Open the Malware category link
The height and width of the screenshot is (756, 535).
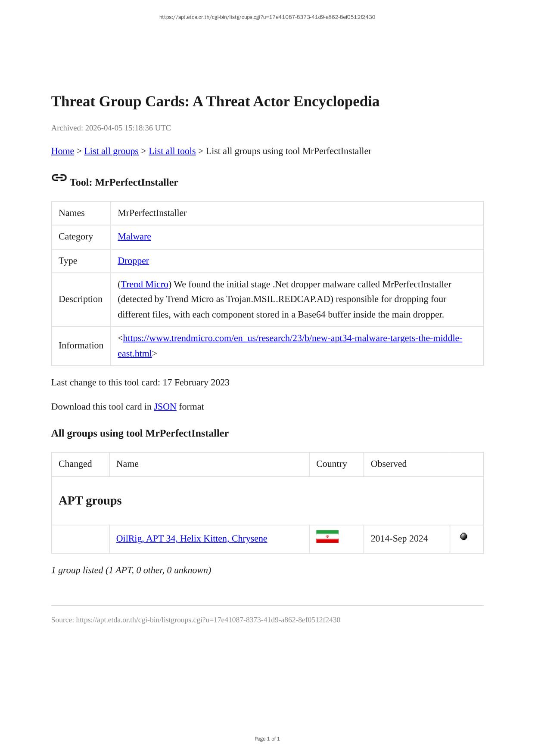(134, 236)
